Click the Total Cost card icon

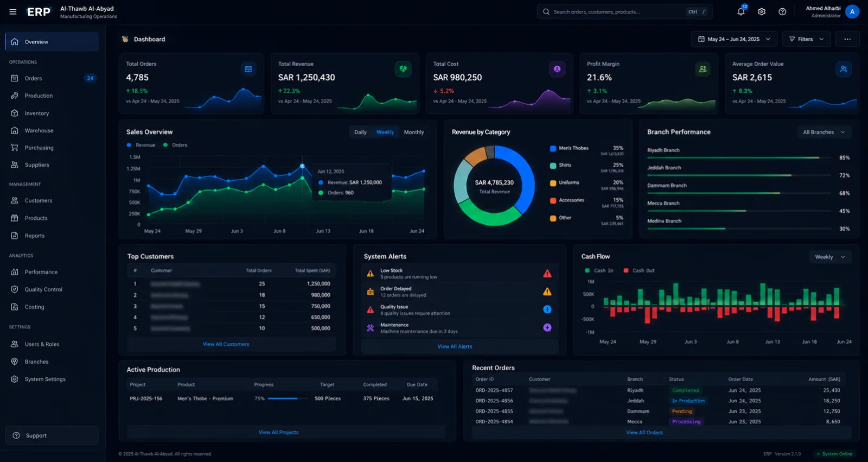[557, 69]
